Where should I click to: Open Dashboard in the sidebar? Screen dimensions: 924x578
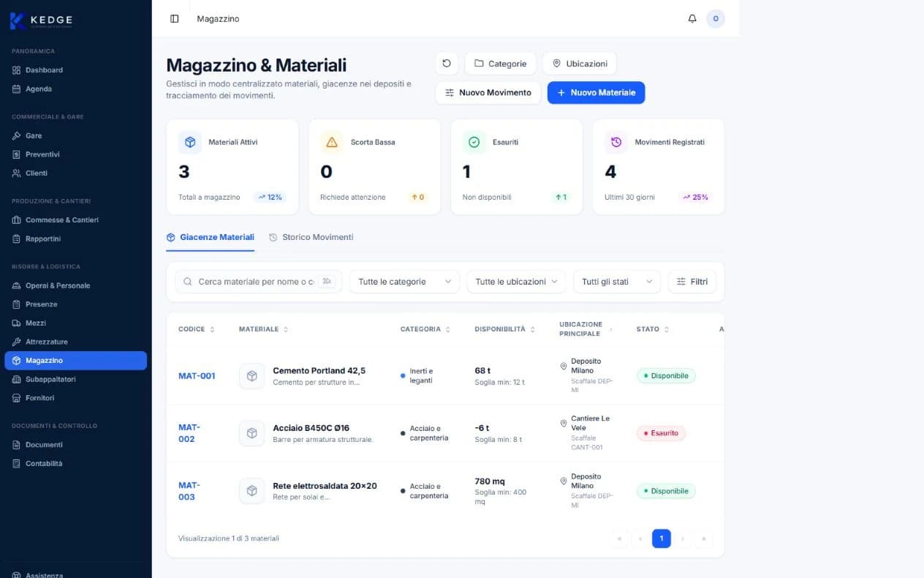click(75, 70)
